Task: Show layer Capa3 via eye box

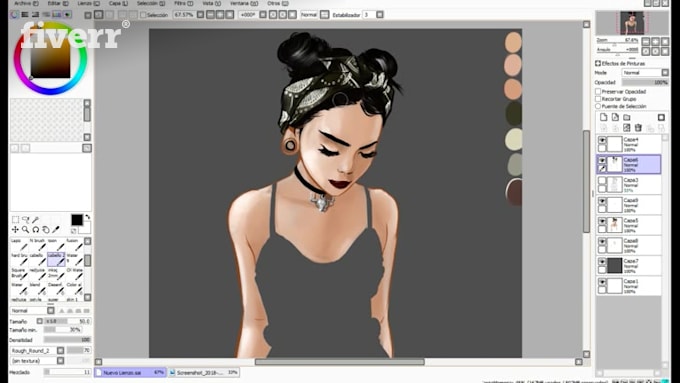Action: coord(602,181)
